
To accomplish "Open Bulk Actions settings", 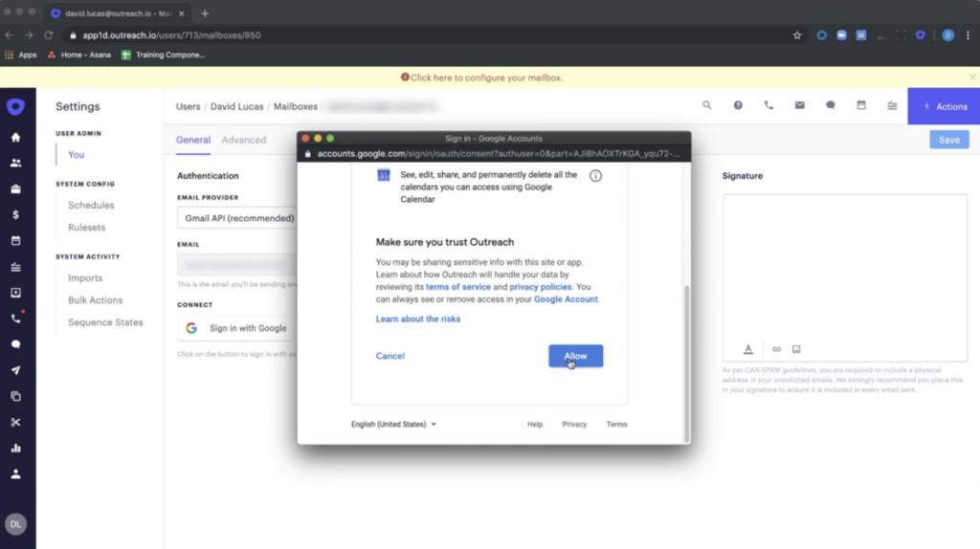I will (x=95, y=299).
